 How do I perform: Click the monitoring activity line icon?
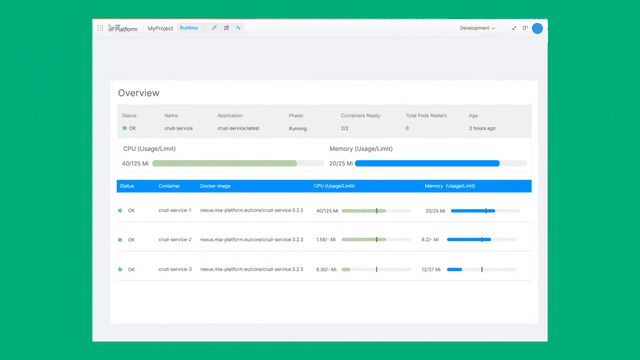(x=238, y=28)
